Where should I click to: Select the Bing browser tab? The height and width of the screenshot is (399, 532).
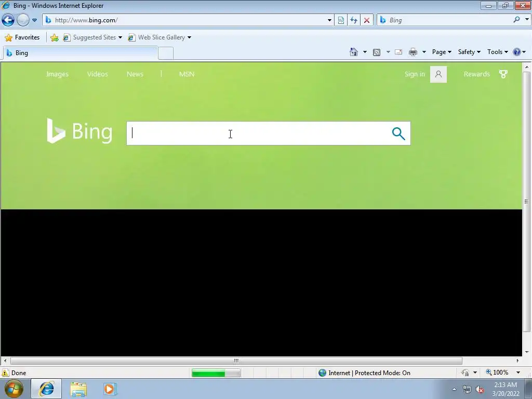point(81,53)
